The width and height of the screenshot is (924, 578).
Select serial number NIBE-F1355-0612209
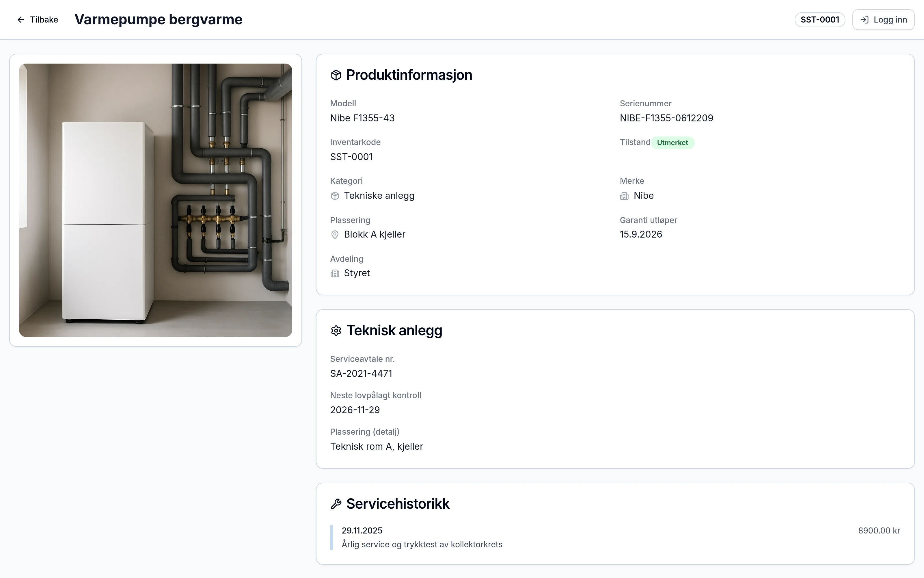(x=666, y=118)
